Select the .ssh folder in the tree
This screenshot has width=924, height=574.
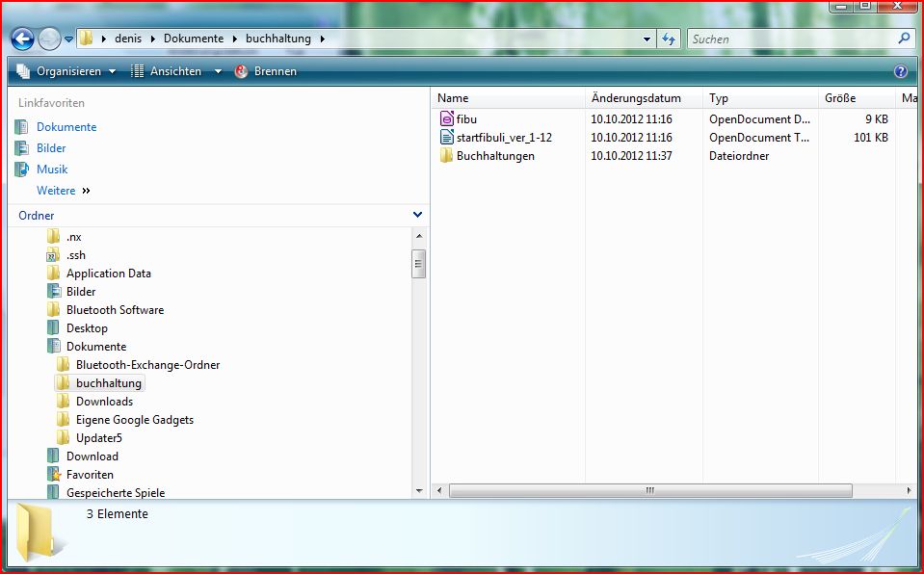pyautogui.click(x=75, y=255)
